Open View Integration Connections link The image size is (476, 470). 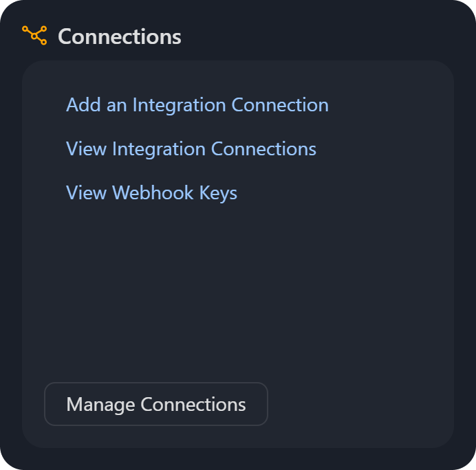(x=191, y=149)
